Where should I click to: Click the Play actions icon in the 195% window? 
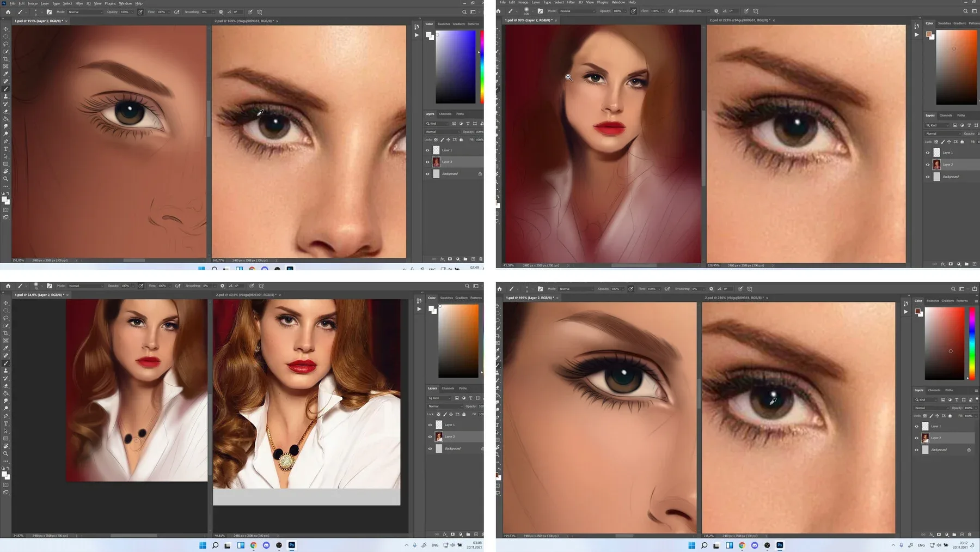pos(906,312)
